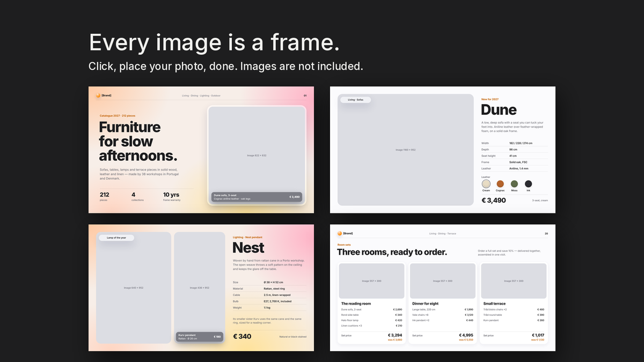The width and height of the screenshot is (644, 362).
Task: Select the Cognac leather swatch
Action: pos(500,184)
